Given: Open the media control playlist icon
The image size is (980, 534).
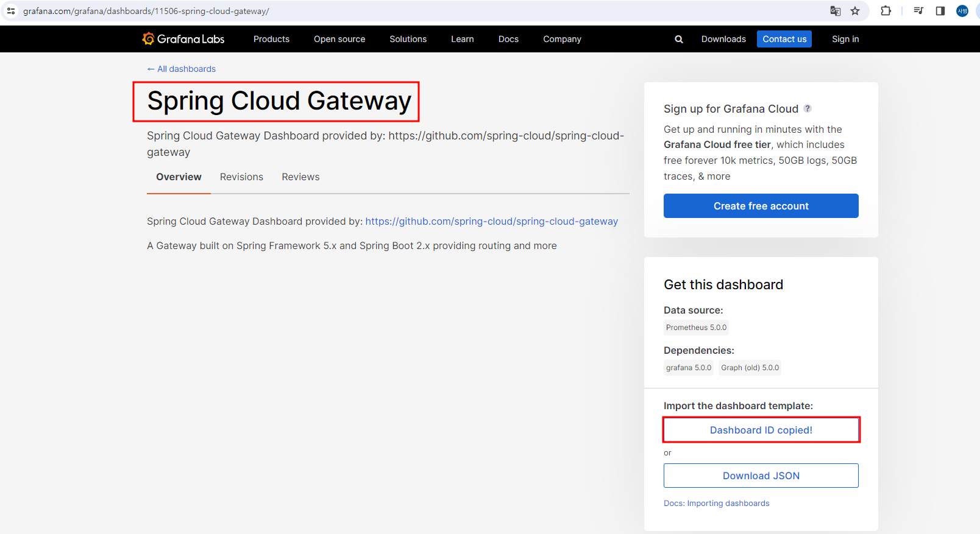Looking at the screenshot, I should click(918, 11).
